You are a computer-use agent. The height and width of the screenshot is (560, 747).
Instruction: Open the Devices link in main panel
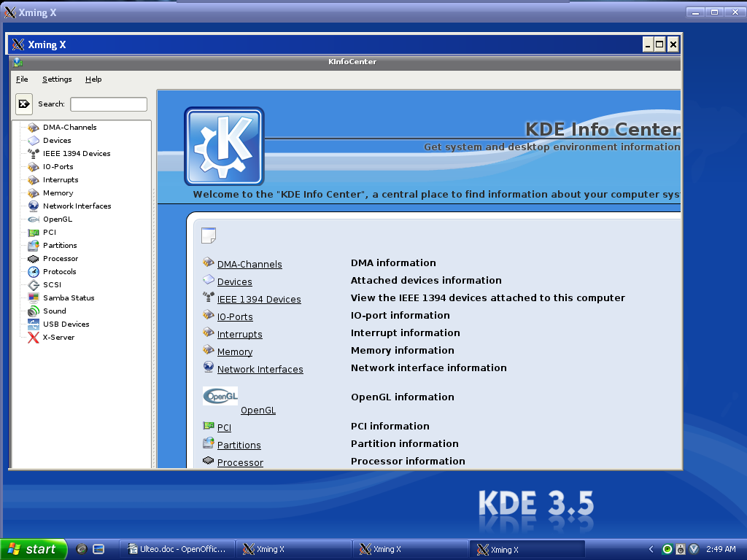click(234, 282)
